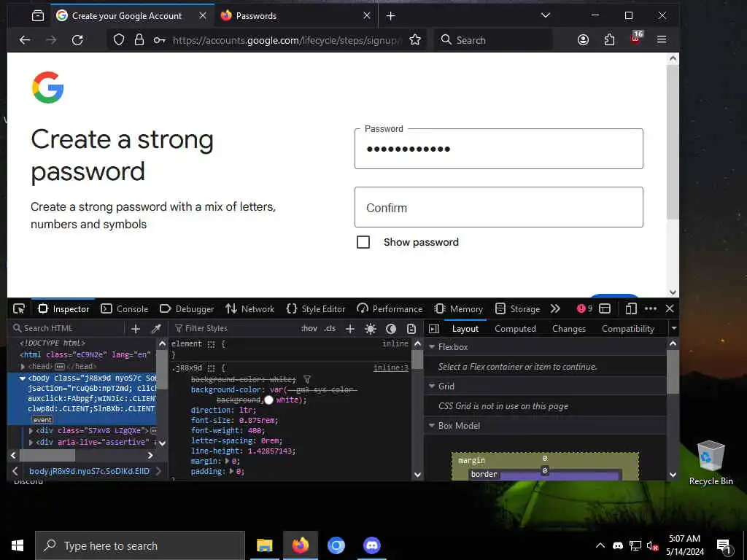Viewport: 747px width, 560px height.
Task: Open Discord from the taskbar
Action: pyautogui.click(x=371, y=545)
